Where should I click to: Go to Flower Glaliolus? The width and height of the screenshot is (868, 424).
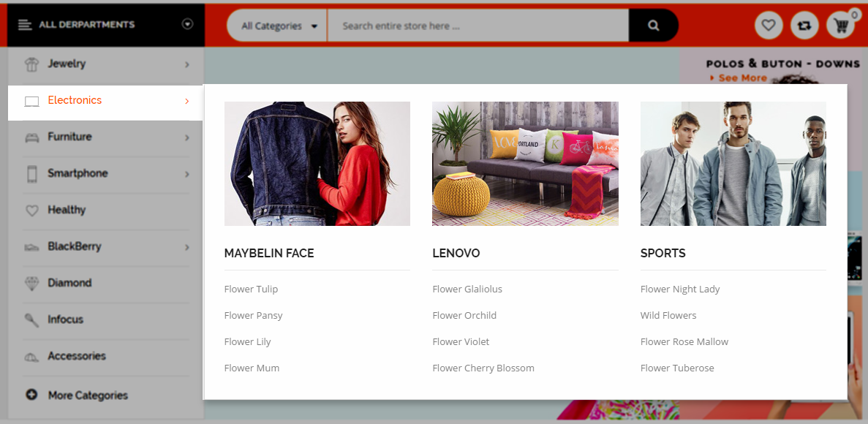467,289
